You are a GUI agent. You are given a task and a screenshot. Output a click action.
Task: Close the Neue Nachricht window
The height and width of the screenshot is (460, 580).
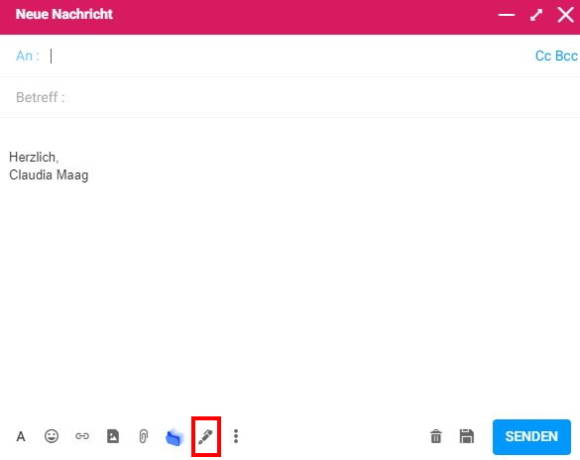[566, 15]
